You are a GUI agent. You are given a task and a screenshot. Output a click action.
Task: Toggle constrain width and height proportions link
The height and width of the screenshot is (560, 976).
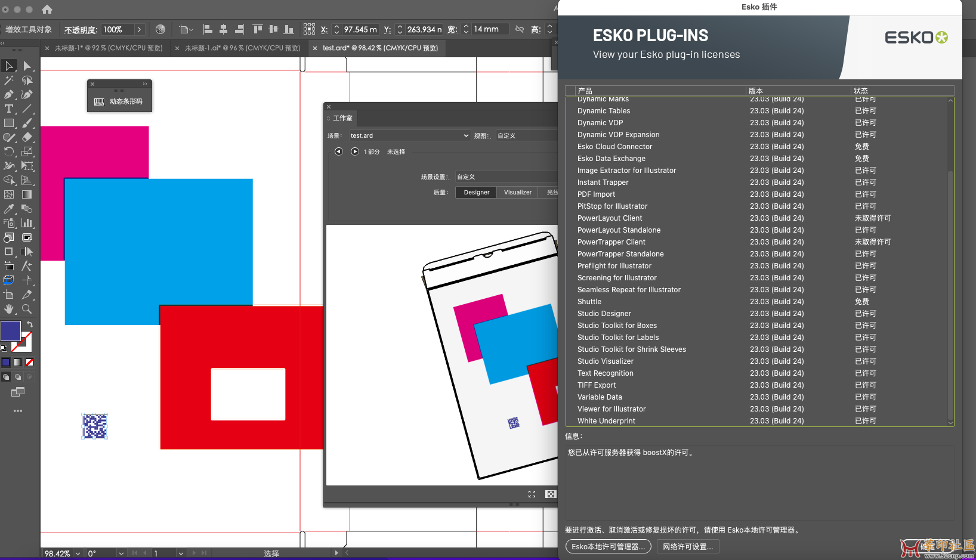[x=520, y=29]
